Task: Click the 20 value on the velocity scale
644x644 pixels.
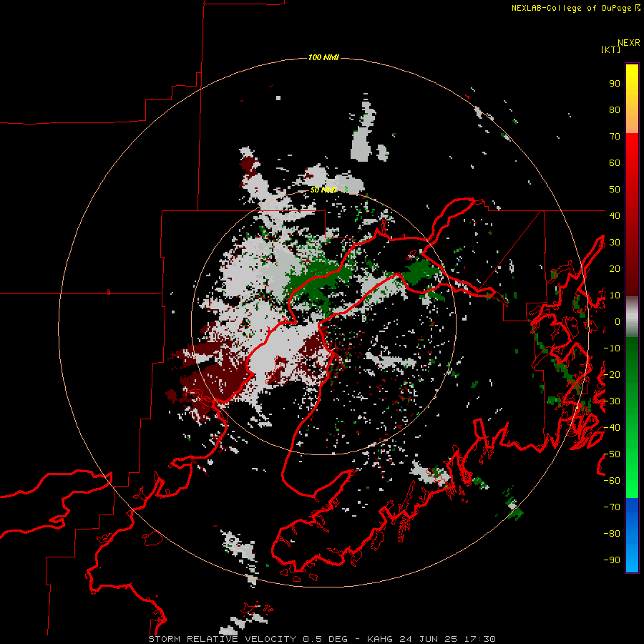Action: (x=615, y=268)
